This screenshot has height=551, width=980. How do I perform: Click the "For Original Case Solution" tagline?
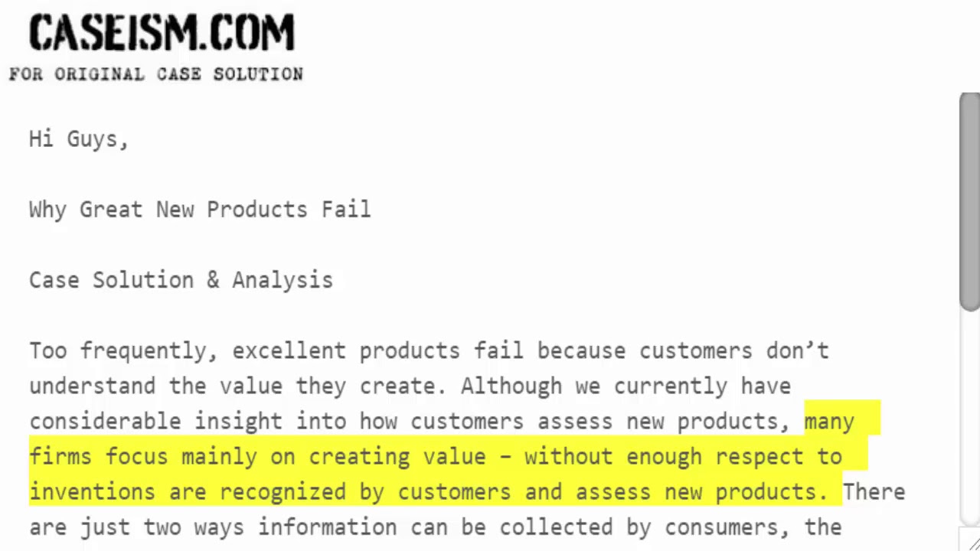coord(156,74)
